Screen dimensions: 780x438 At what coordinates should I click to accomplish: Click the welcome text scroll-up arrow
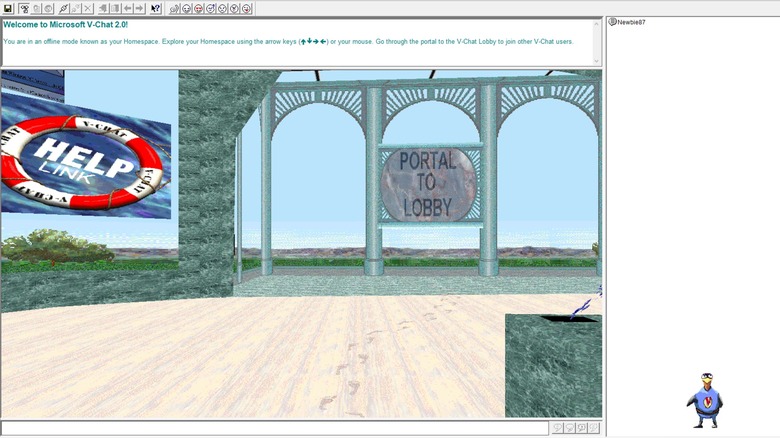[596, 23]
